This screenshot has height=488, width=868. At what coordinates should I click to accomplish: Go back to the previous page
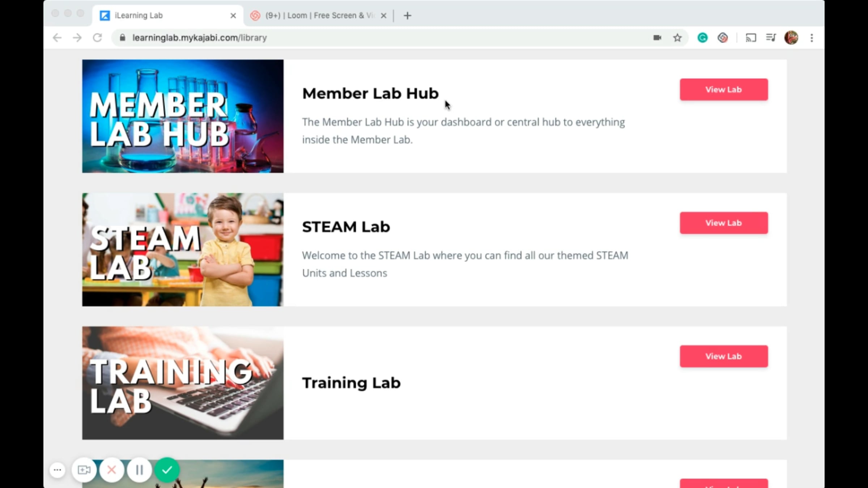tap(57, 38)
